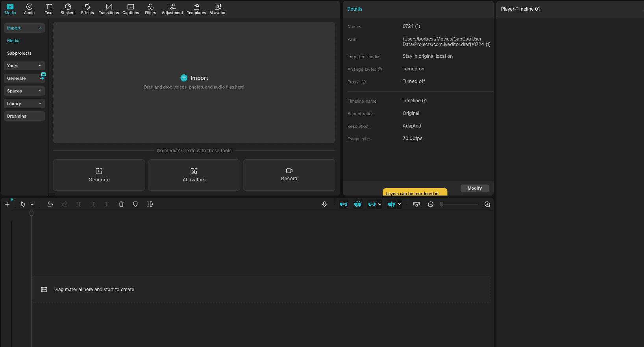Image resolution: width=644 pixels, height=347 pixels.
Task: Click the Split clip icon
Action: 79,204
